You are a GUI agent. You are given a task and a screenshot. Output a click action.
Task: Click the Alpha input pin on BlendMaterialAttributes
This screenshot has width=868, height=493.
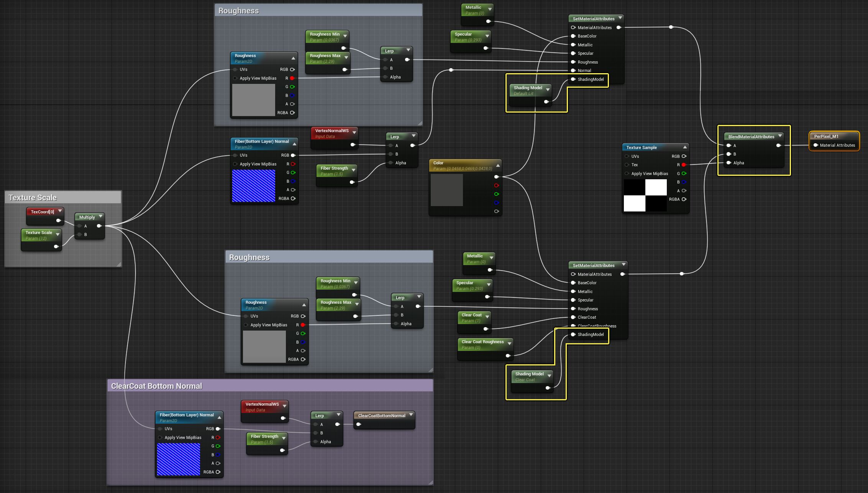coord(729,162)
